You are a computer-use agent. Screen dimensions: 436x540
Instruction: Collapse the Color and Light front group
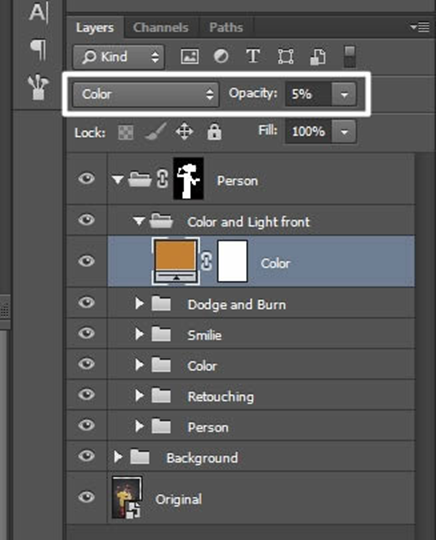click(139, 221)
